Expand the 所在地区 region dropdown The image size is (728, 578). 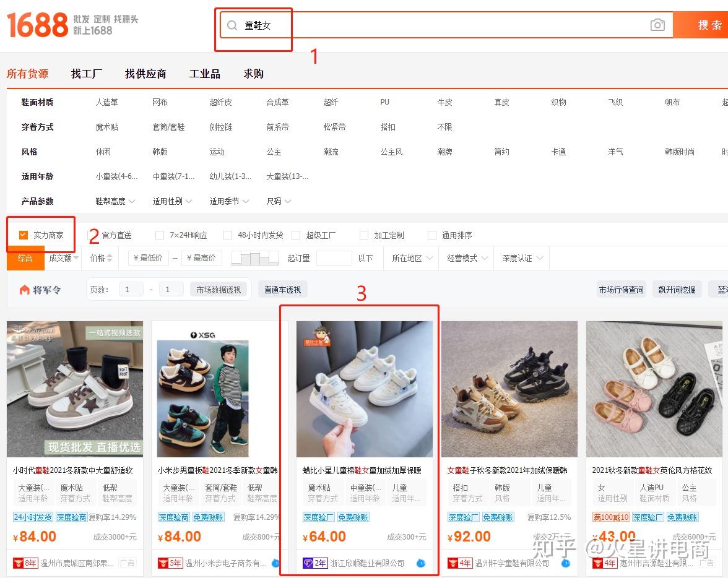(x=412, y=258)
